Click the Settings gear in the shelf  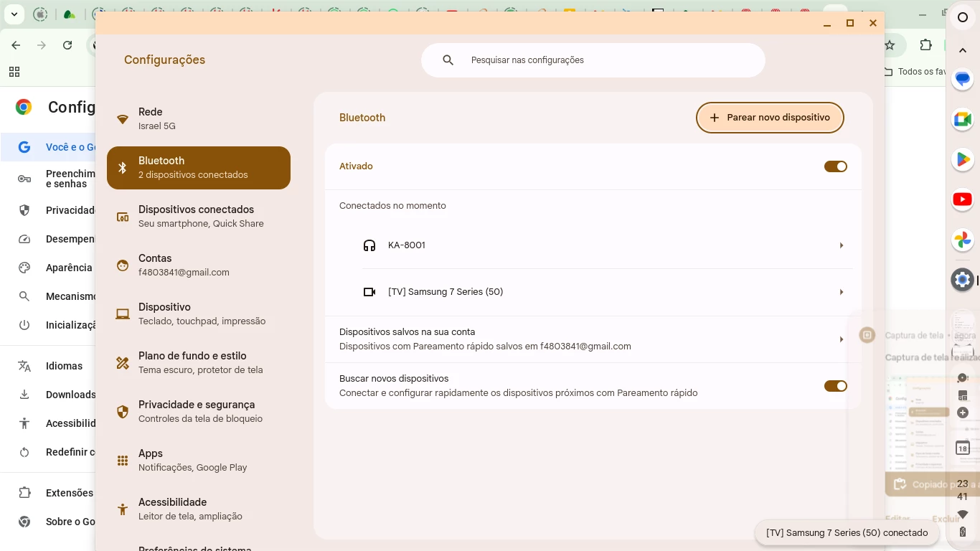963,280
